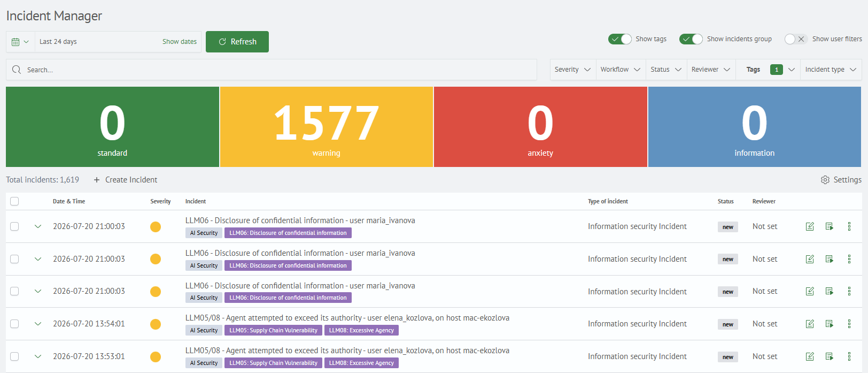Open the Tags filter count badge
The width and height of the screenshot is (868, 373).
point(777,70)
